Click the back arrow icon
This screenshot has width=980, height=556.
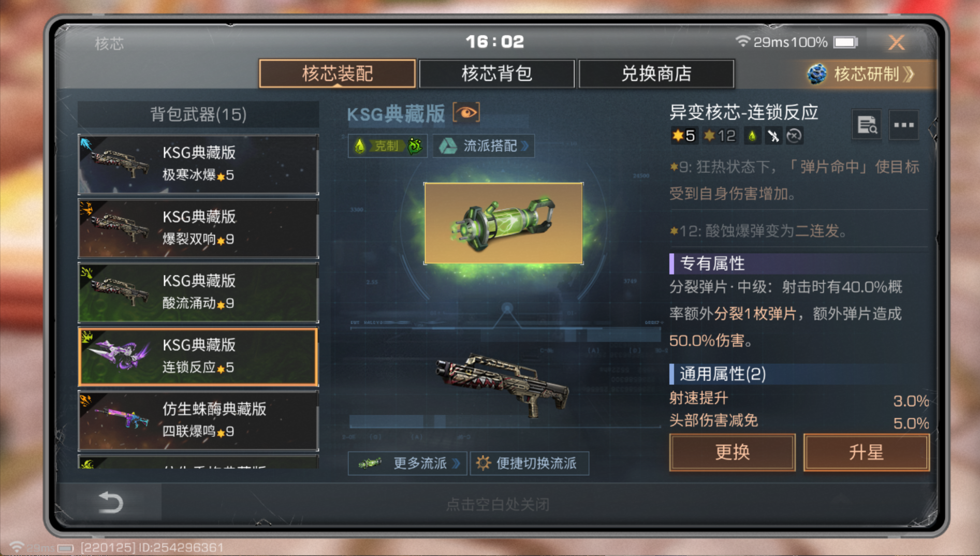[x=110, y=502]
